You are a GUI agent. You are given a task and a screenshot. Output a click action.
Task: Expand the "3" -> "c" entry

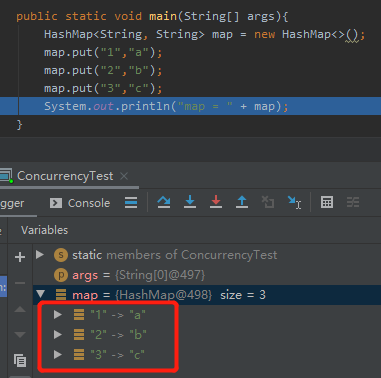[58, 354]
